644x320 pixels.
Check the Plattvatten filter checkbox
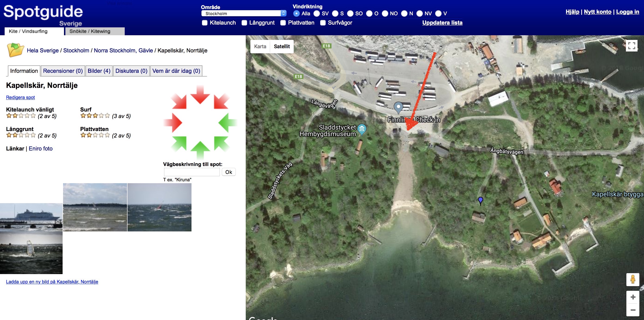pyautogui.click(x=283, y=23)
